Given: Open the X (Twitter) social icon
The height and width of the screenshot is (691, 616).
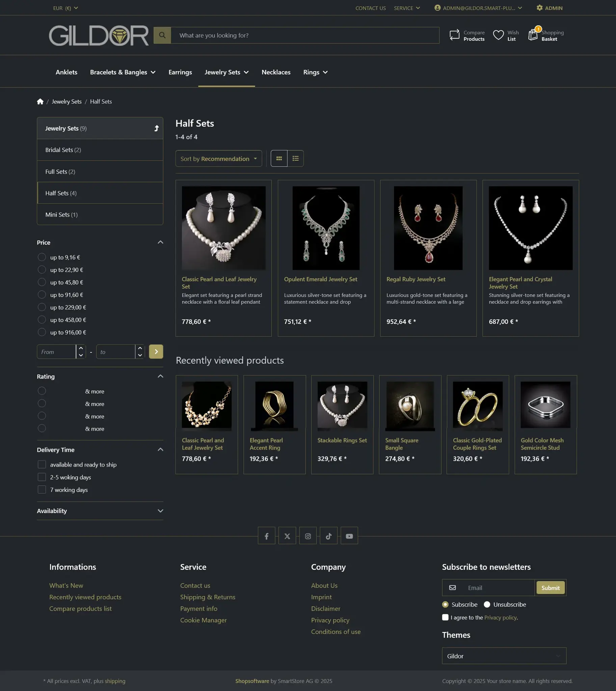Looking at the screenshot, I should click(287, 536).
